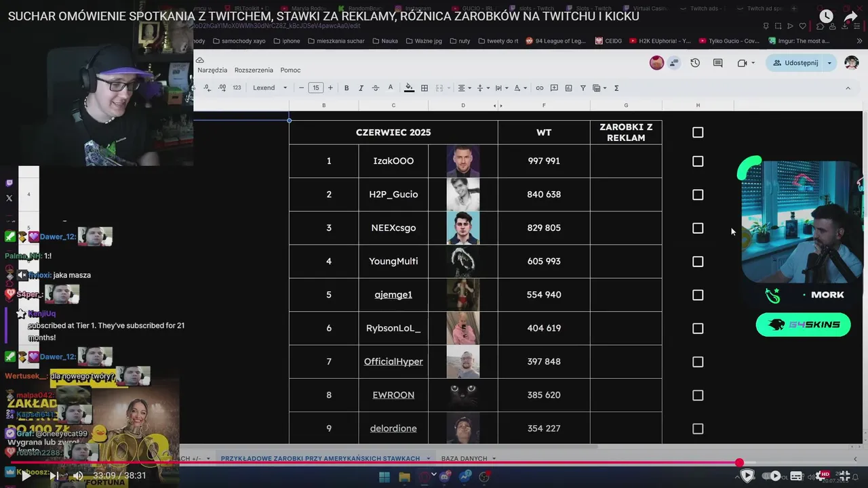This screenshot has height=488, width=868.
Task: Click the font size field showing 15
Action: (315, 88)
